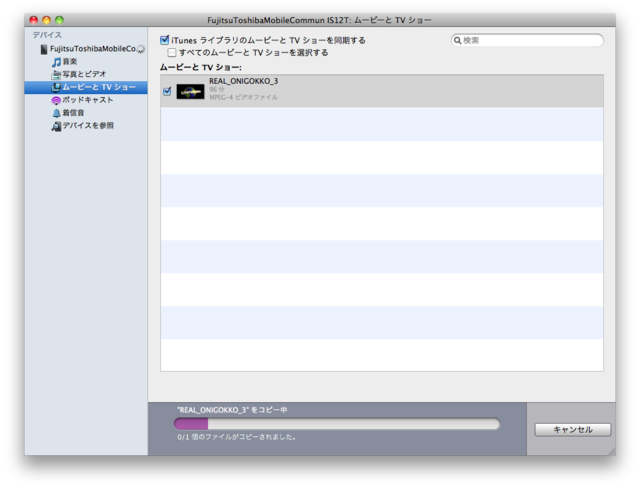Select the FujitsuToshibaMobileCo device icon
The width and height of the screenshot is (640, 489).
point(44,49)
